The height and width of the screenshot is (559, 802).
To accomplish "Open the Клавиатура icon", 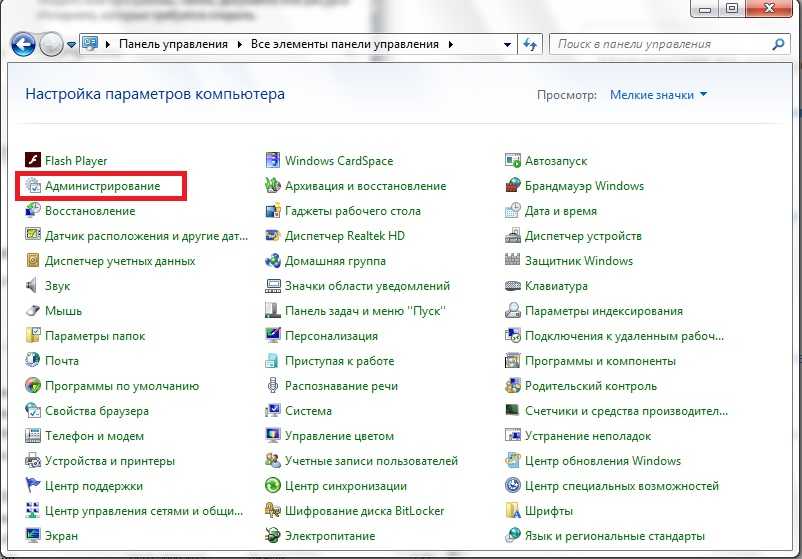I will tap(513, 285).
